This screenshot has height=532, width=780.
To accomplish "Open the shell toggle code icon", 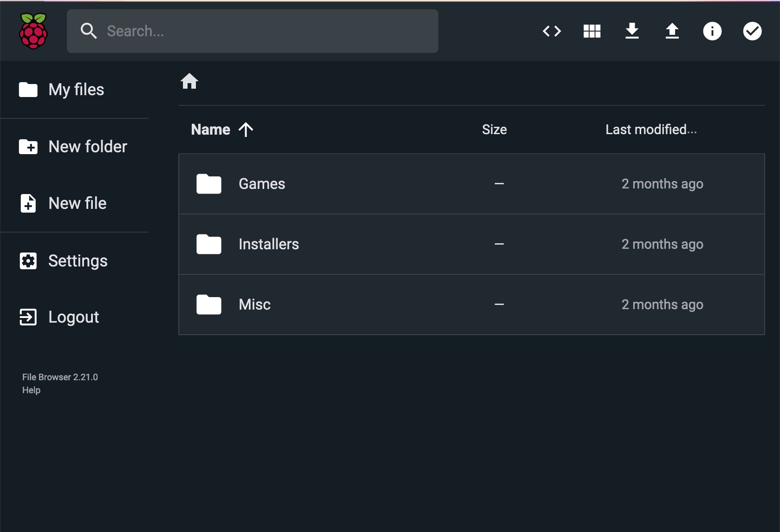I will (552, 31).
